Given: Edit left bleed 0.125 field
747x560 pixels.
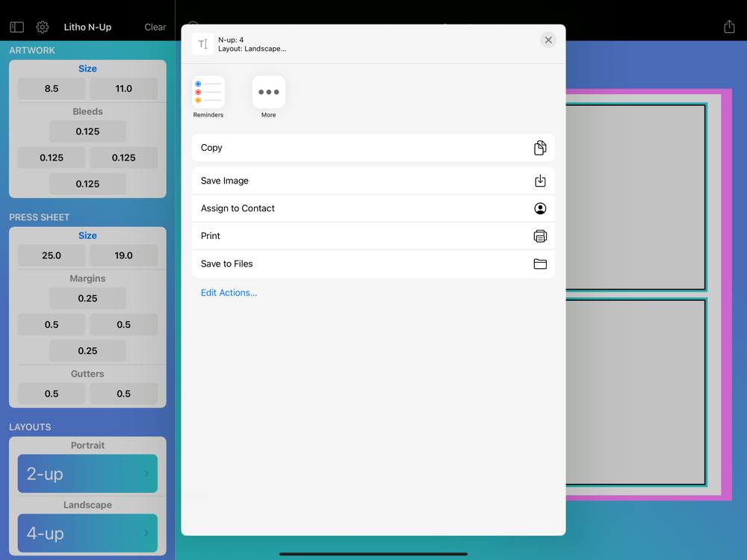Looking at the screenshot, I should pos(52,158).
